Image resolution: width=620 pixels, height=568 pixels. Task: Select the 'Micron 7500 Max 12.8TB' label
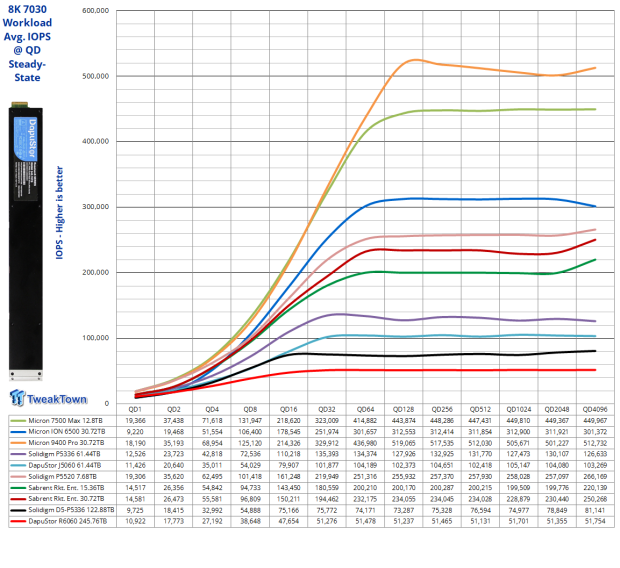pyautogui.click(x=65, y=420)
